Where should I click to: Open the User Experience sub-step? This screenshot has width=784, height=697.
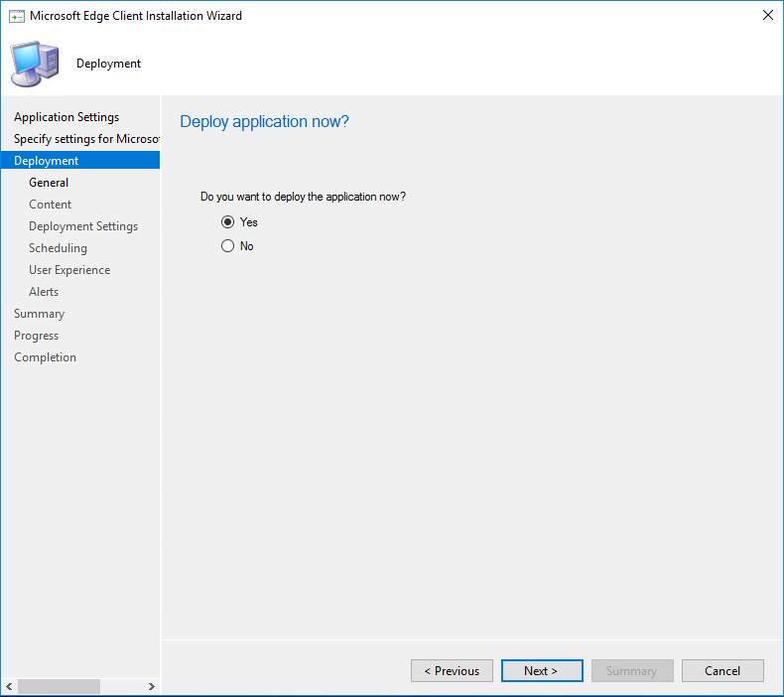click(69, 270)
